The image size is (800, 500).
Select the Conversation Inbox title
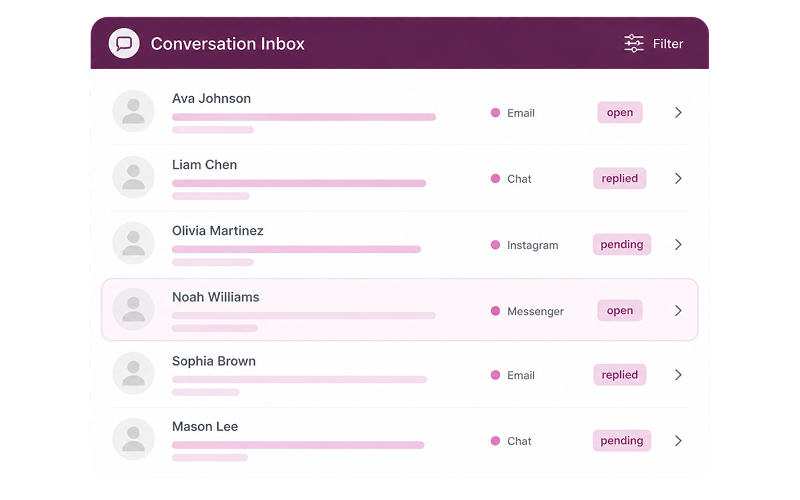[x=228, y=44]
